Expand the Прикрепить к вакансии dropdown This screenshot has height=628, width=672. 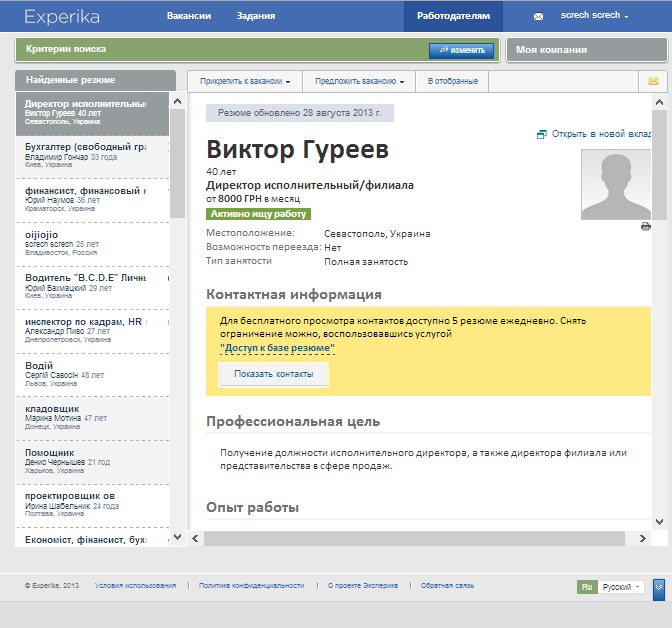245,81
